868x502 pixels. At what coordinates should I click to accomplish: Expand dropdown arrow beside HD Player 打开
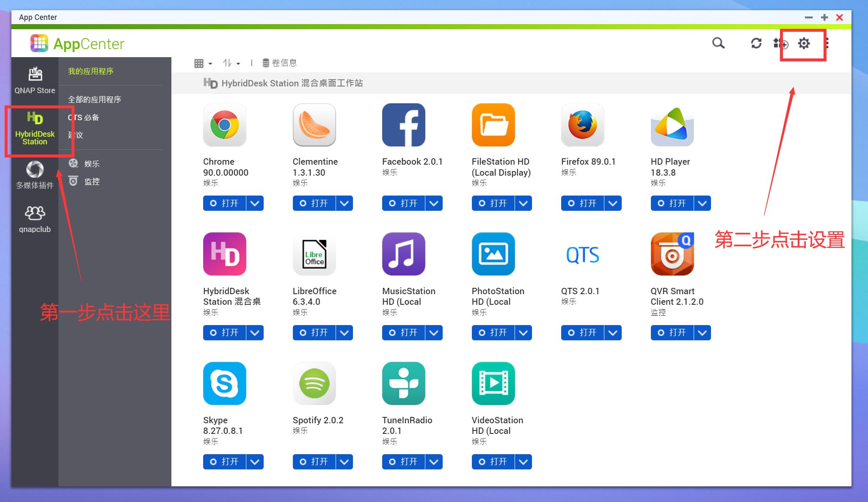click(x=703, y=203)
